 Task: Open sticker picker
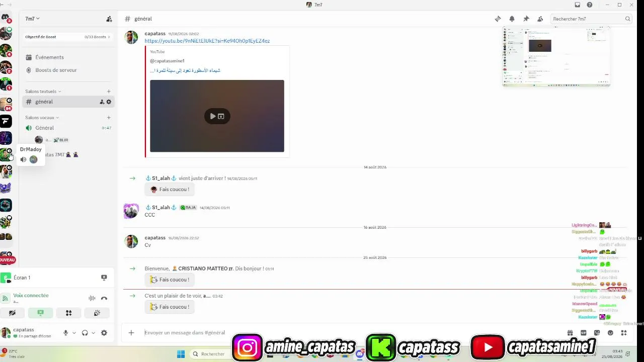coord(597,332)
